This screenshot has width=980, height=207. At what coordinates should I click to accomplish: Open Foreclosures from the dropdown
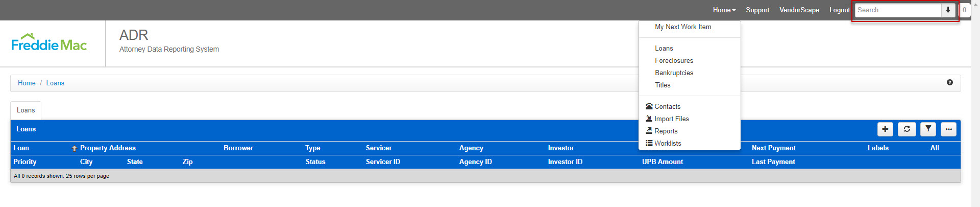click(674, 60)
